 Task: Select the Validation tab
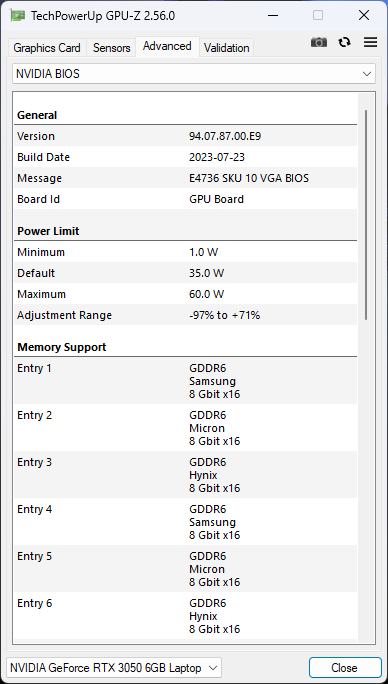[227, 48]
